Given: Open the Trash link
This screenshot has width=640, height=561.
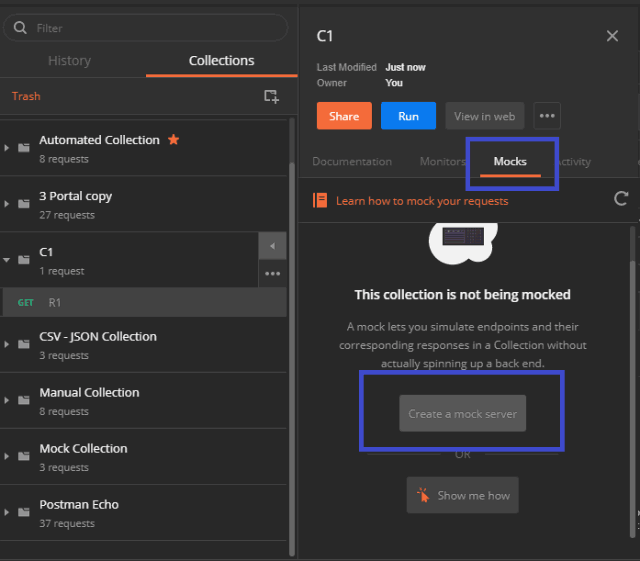Looking at the screenshot, I should point(26,96).
